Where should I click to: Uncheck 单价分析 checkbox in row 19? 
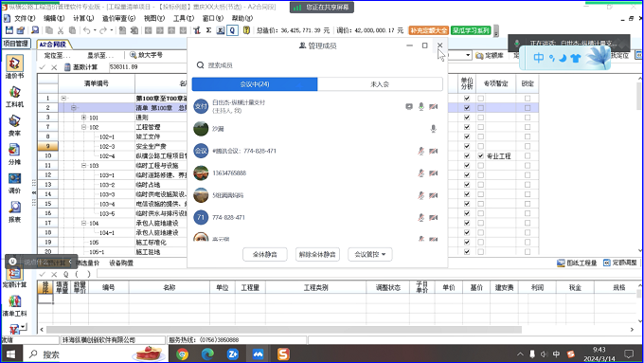click(x=467, y=242)
